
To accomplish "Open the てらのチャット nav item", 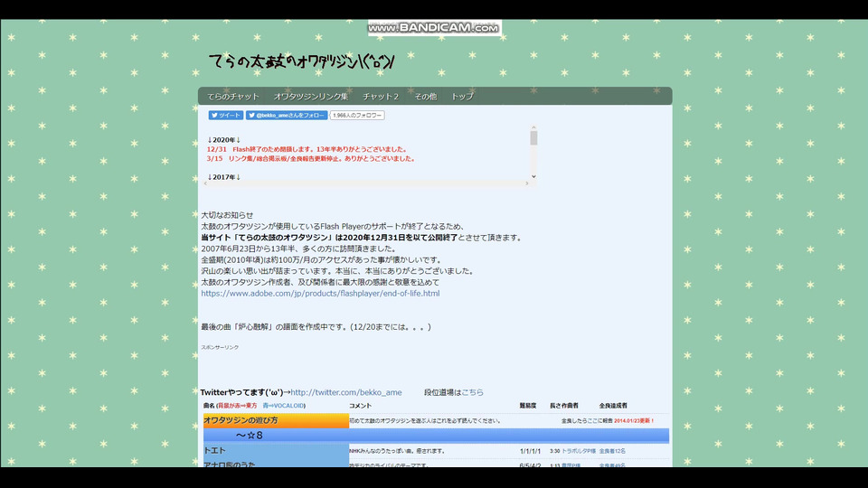I will click(x=233, y=97).
